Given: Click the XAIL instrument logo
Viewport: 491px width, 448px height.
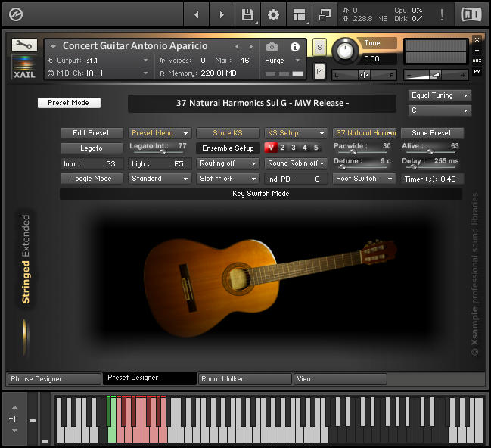Looking at the screenshot, I should [x=24, y=67].
